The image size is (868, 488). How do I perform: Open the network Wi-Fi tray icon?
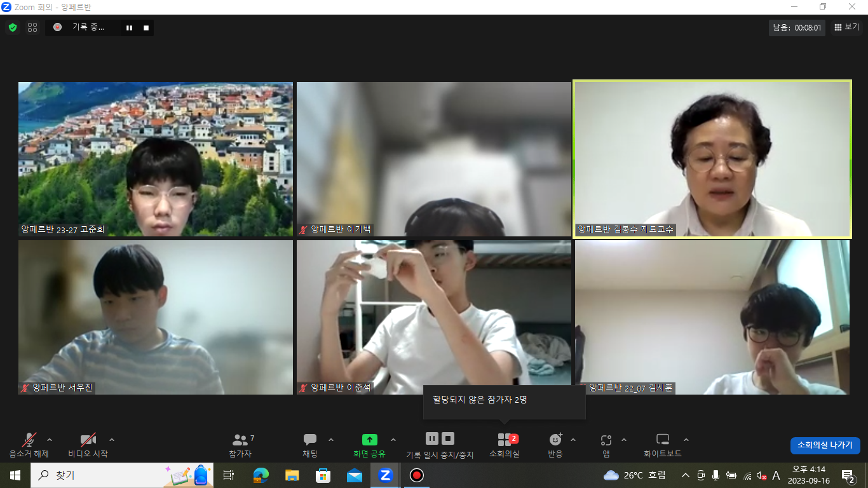747,475
